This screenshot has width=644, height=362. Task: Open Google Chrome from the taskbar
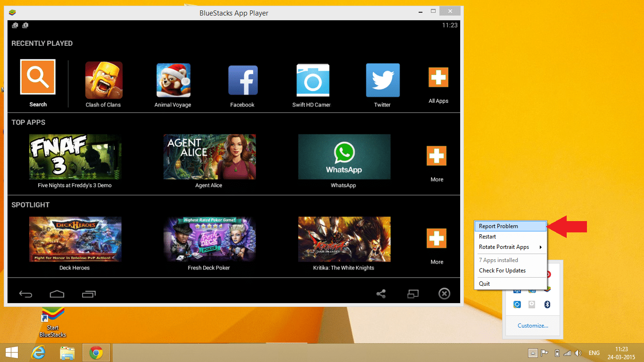(x=96, y=353)
